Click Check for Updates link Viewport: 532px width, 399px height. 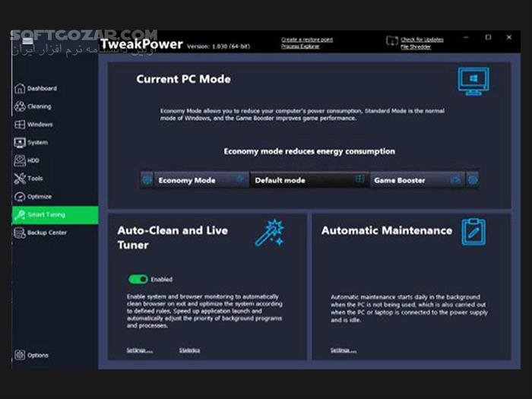click(x=422, y=40)
